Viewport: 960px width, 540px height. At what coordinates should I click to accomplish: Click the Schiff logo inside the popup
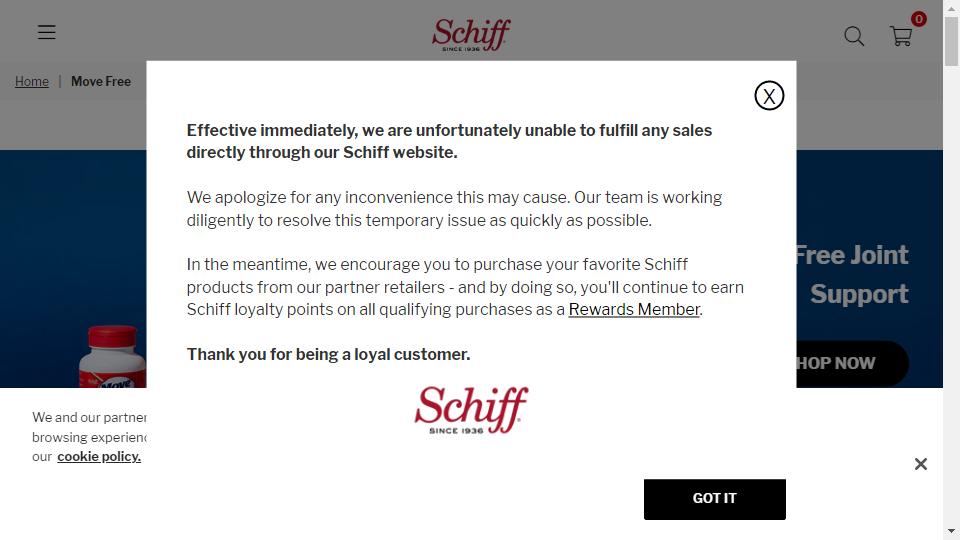(x=471, y=410)
